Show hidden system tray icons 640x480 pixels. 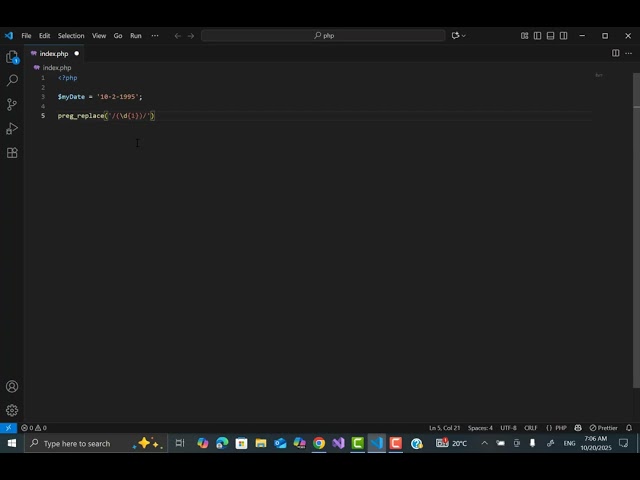tap(484, 443)
